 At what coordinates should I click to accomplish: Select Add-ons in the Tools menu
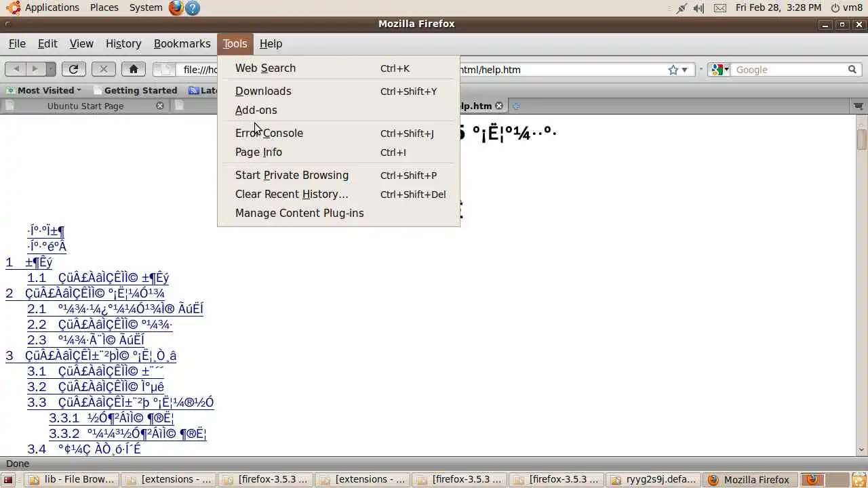tap(338, 110)
